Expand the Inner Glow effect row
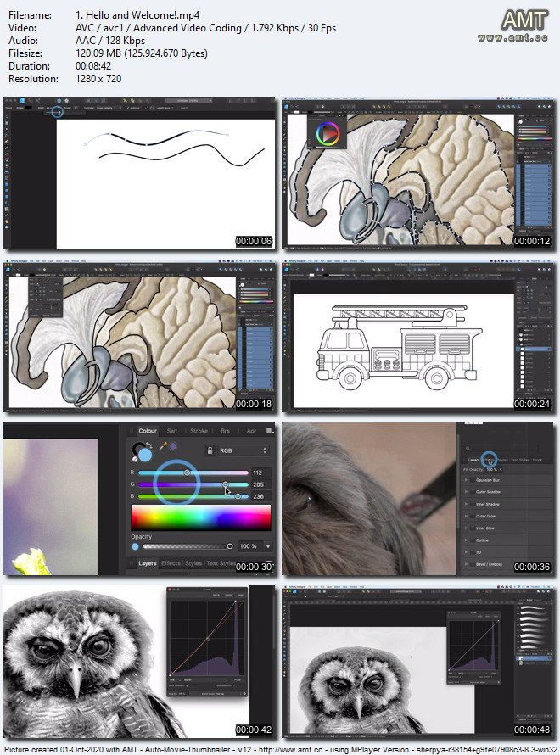Image resolution: width=560 pixels, height=755 pixels. pos(466,528)
